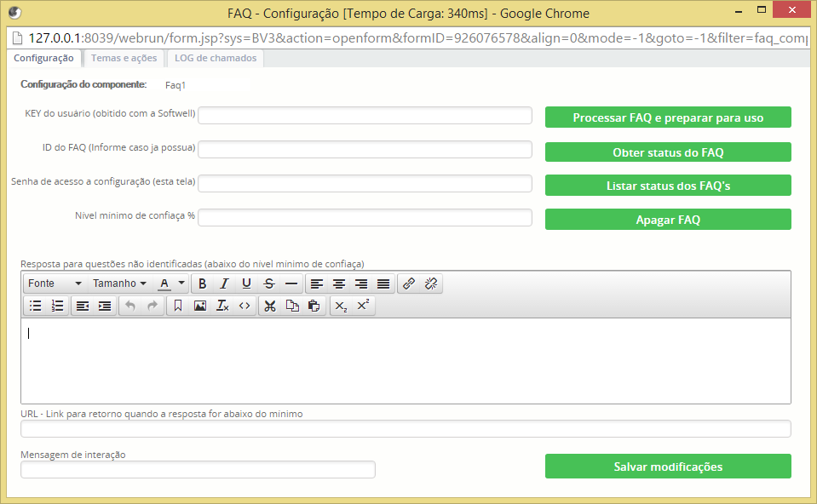Apply italic formatting to text

click(x=225, y=283)
